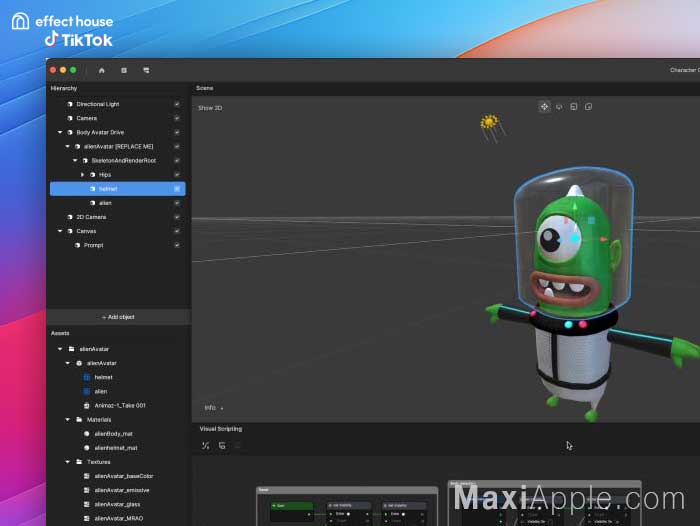Toggle checkbox for alienAvatar [REPLACE ME]
The height and width of the screenshot is (526, 700).
click(177, 146)
